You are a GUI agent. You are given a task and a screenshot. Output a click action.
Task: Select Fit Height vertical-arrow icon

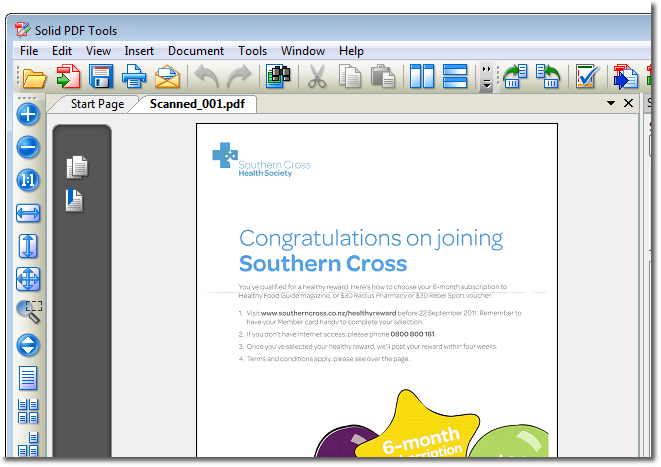tap(28, 246)
